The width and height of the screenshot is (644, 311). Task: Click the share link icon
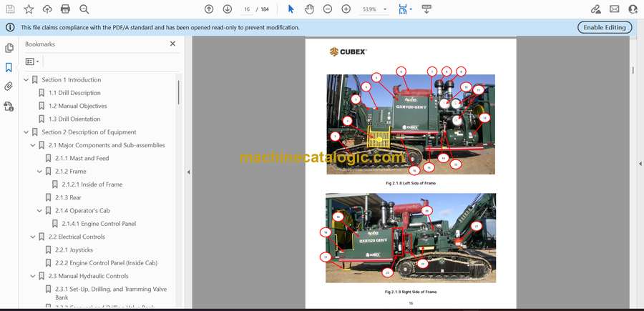click(x=595, y=9)
